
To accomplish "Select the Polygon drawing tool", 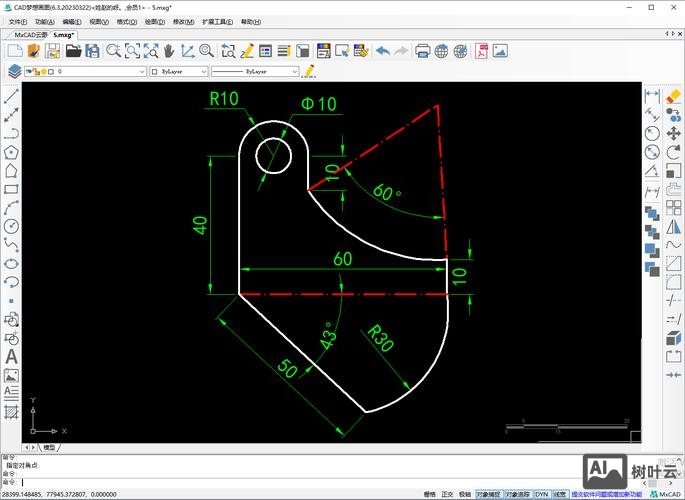I will (12, 152).
